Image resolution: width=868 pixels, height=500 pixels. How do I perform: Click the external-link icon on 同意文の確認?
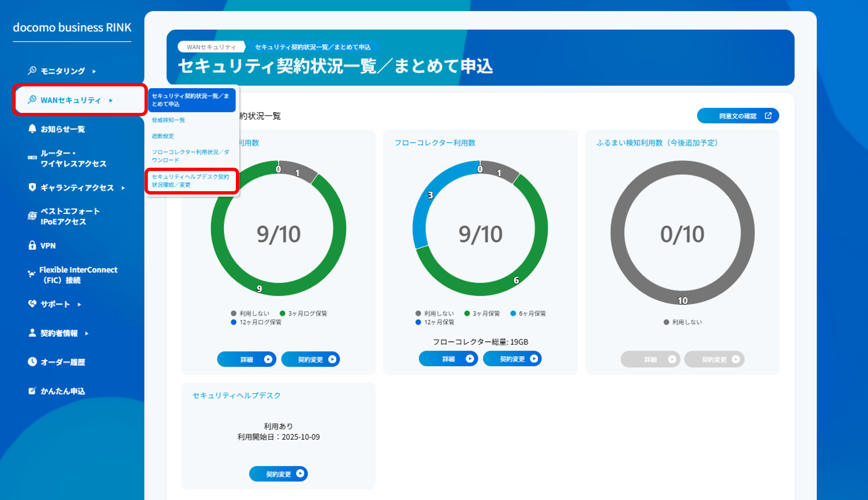[768, 116]
